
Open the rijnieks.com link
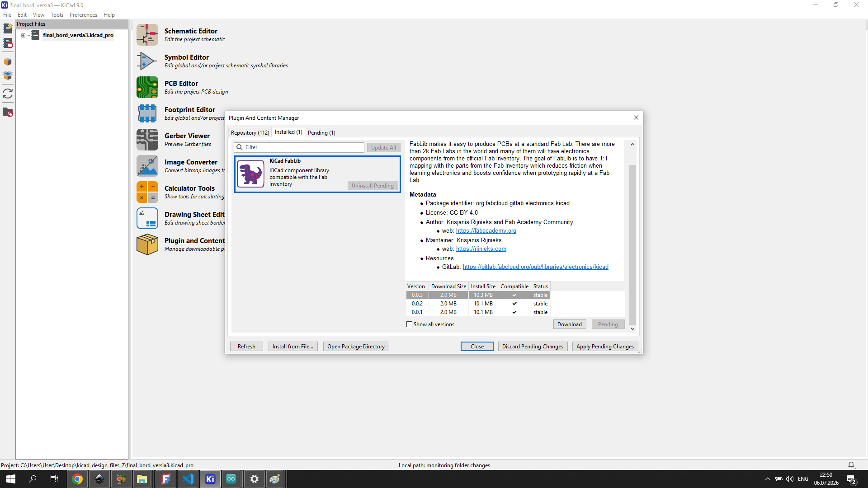[x=481, y=249]
